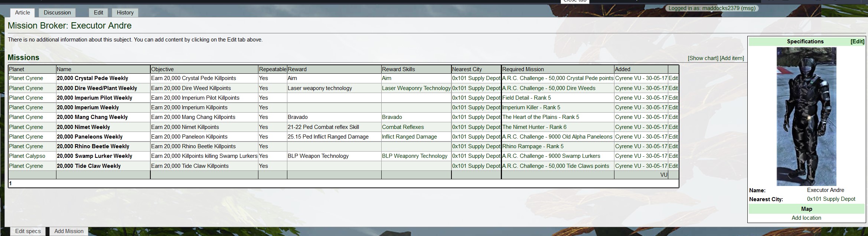
Task: Click Edit in the Paneleons row
Action: click(x=673, y=137)
